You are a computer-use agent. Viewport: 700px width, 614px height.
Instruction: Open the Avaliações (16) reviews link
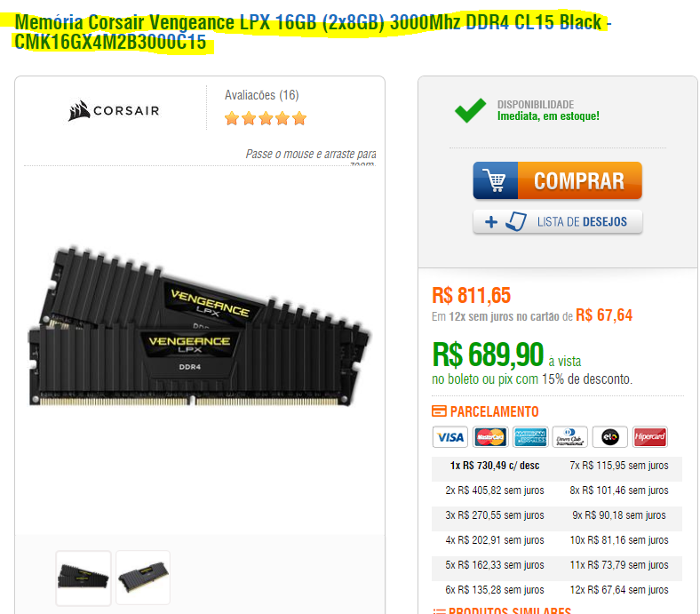pos(261,95)
